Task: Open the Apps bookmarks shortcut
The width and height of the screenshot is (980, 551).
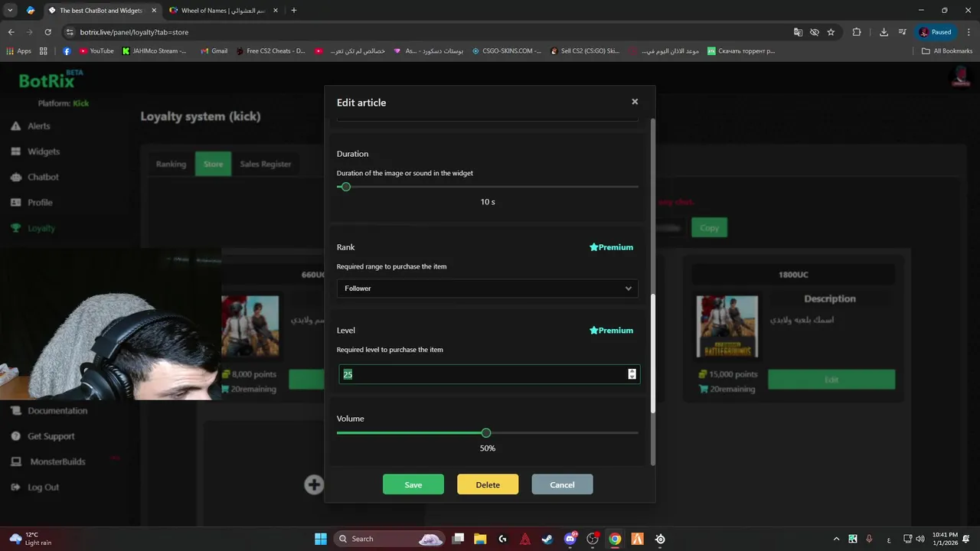Action: point(19,51)
